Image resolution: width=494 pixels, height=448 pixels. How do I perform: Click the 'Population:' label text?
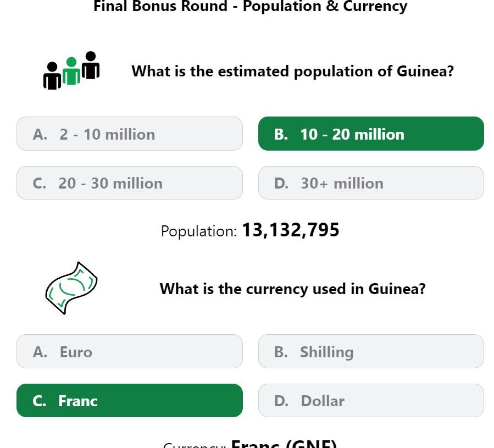[198, 231]
